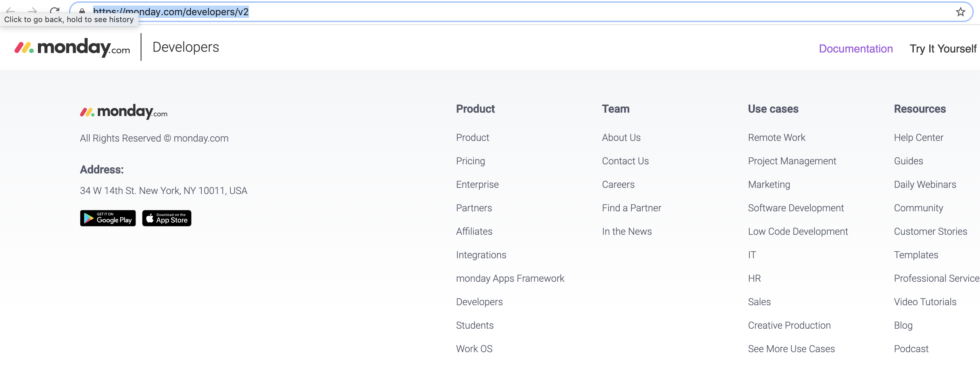
Task: Open the Documentation nav item
Action: (856, 49)
